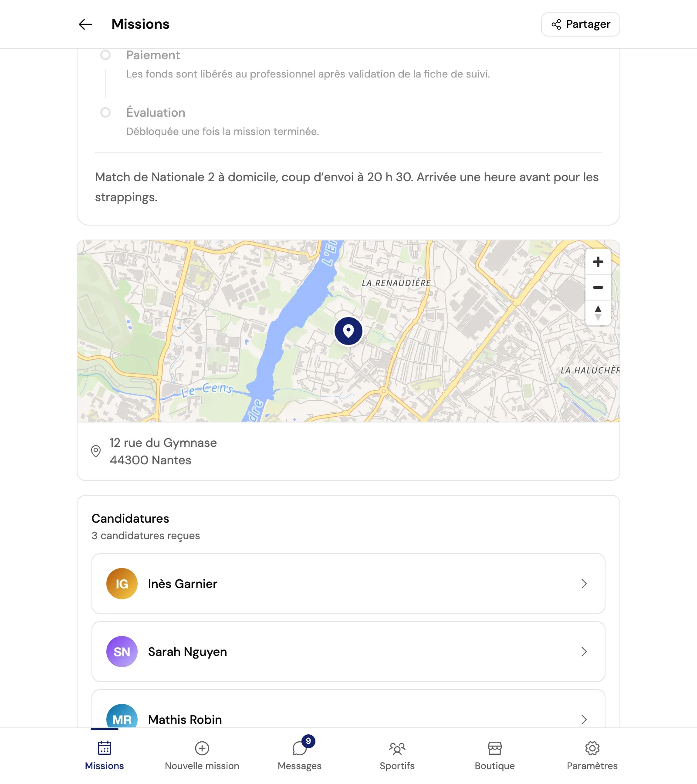Image resolution: width=697 pixels, height=784 pixels.
Task: Click the location pin marker on map
Action: coord(348,331)
